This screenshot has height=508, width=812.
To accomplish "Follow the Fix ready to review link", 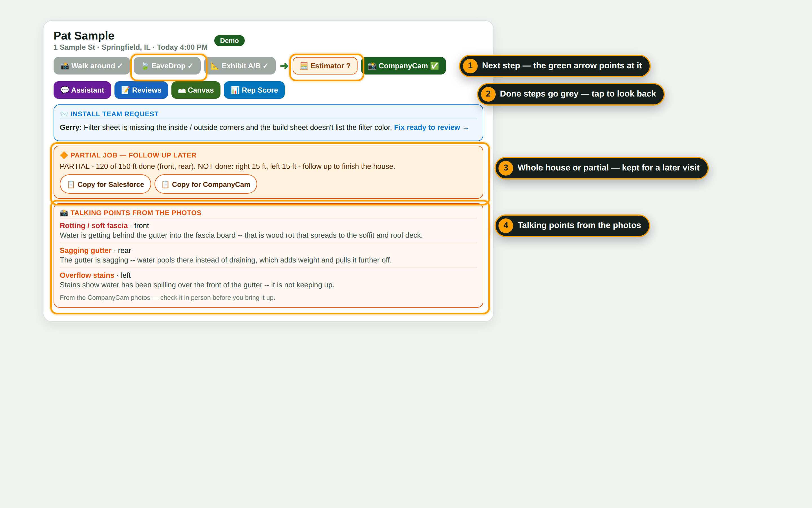I will (x=431, y=128).
